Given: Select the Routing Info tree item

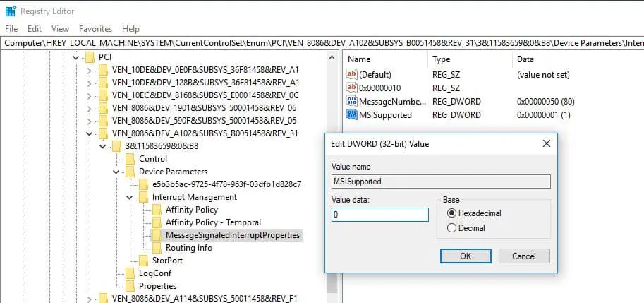Looking at the screenshot, I should pos(188,248).
